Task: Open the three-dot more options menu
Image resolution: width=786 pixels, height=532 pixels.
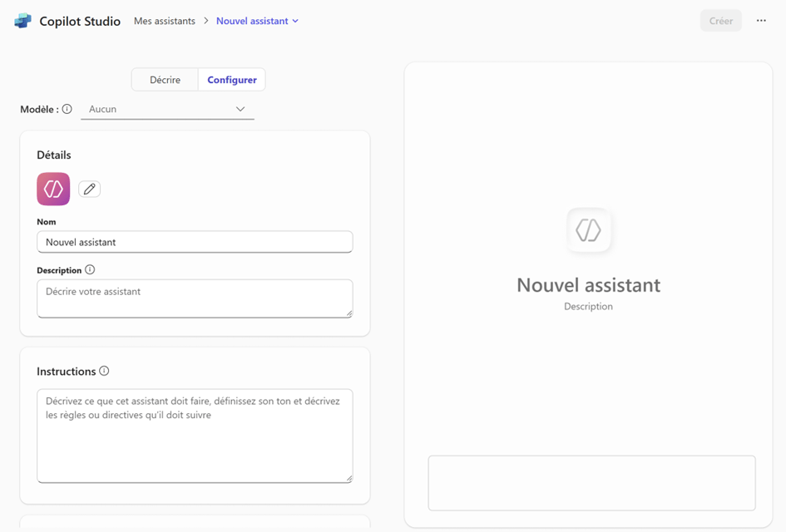Action: click(760, 21)
